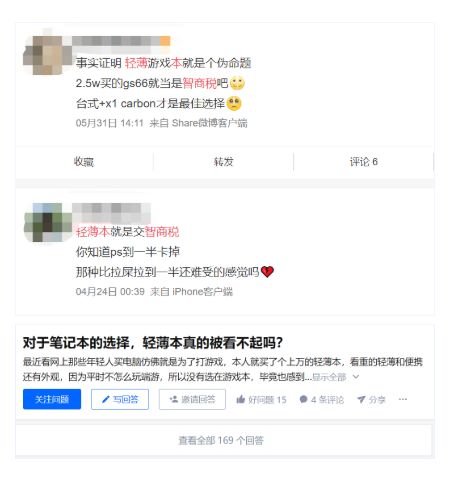This screenshot has height=481, width=450.
Task: Click the red heart emoji in second post
Action: tap(267, 272)
